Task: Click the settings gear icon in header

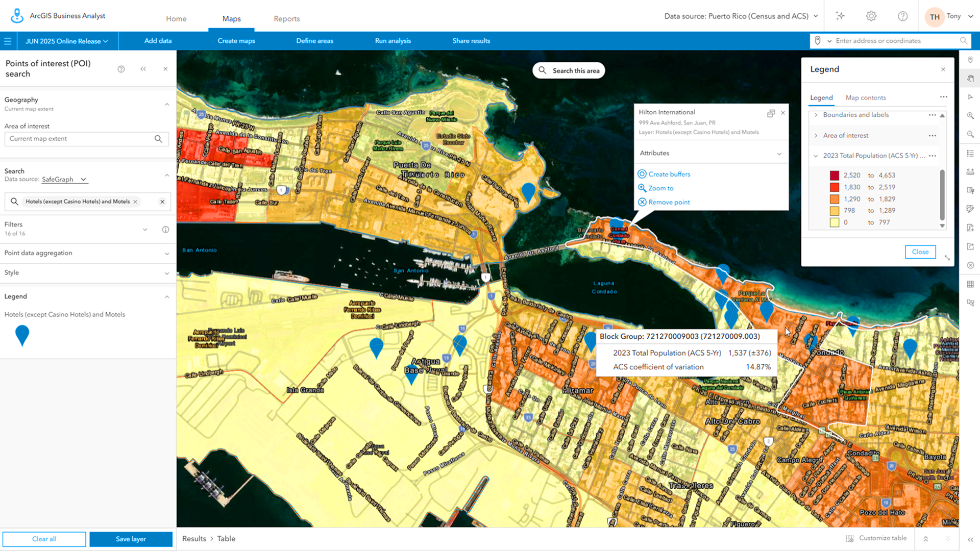Action: pos(871,16)
